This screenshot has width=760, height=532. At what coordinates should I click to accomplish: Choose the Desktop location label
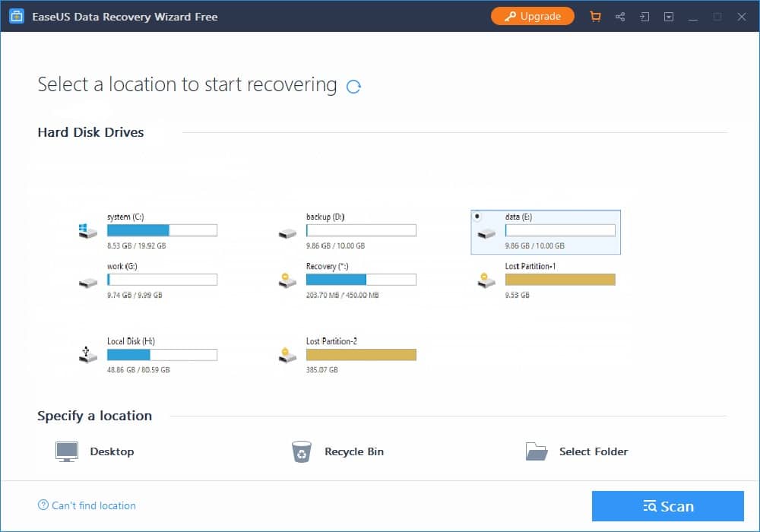pyautogui.click(x=112, y=451)
